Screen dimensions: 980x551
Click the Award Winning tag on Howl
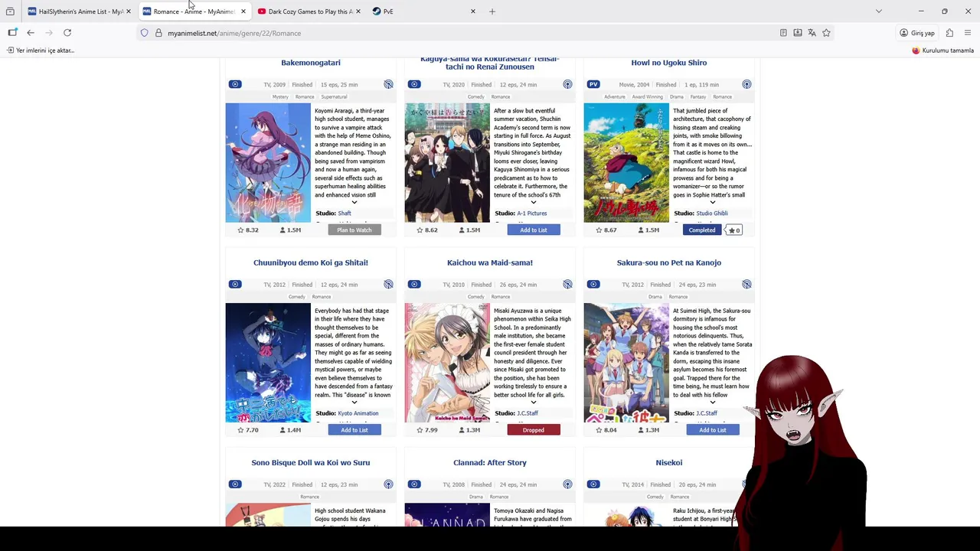tap(648, 96)
